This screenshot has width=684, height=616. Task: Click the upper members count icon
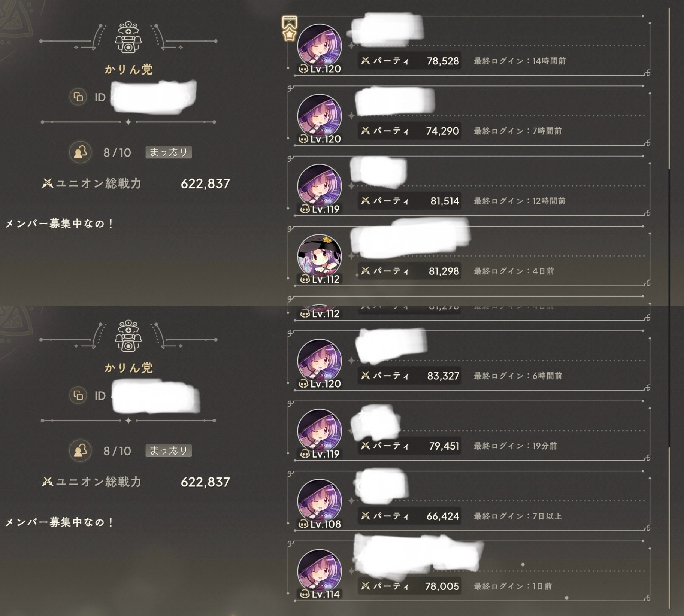click(80, 152)
